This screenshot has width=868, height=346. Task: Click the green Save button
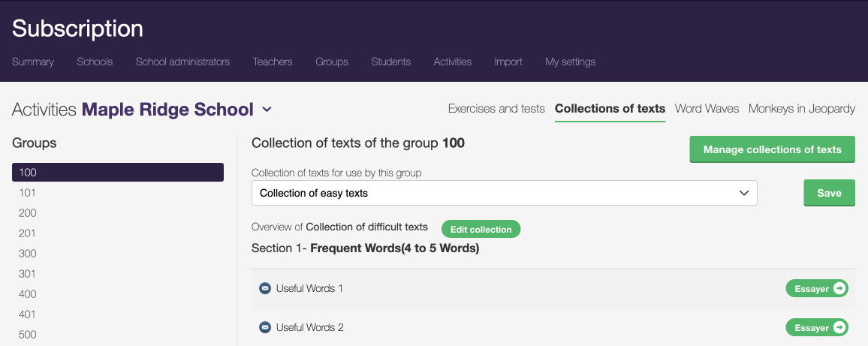point(829,193)
